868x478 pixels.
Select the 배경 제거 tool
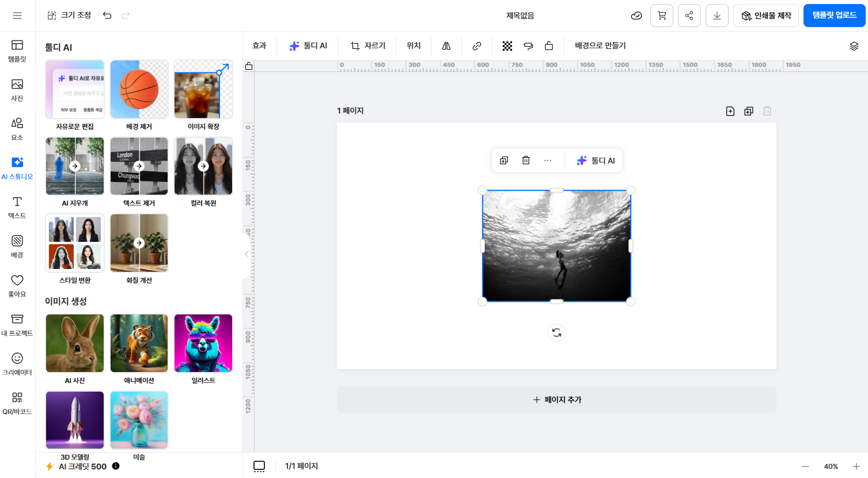tap(139, 96)
